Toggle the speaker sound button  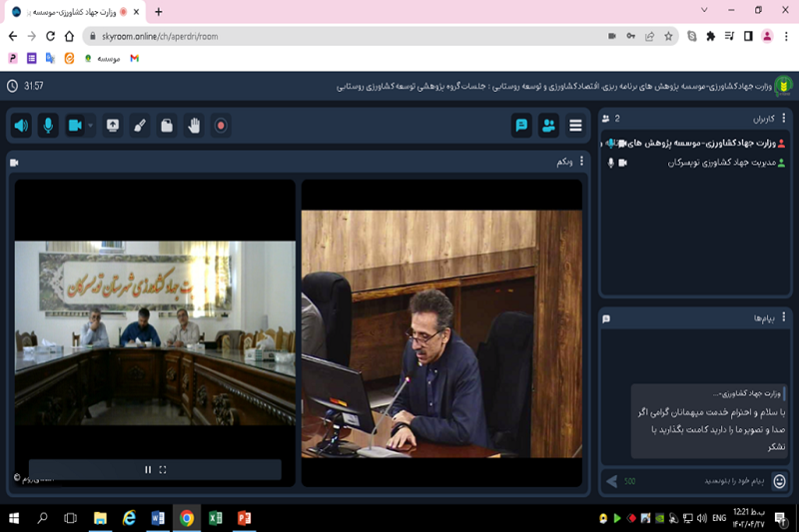[x=21, y=126]
